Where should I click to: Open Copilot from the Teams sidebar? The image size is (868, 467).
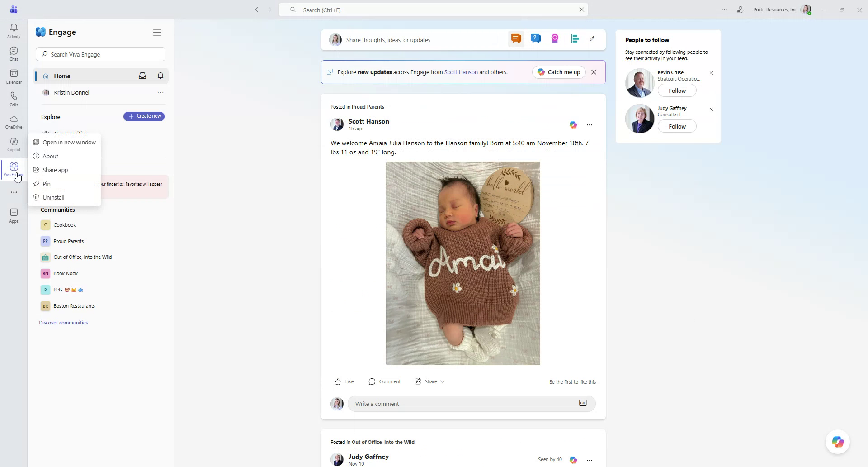click(x=14, y=144)
